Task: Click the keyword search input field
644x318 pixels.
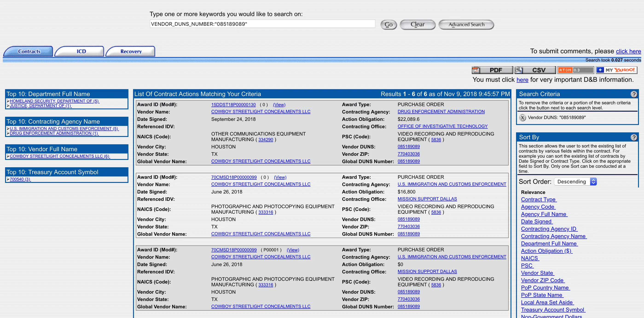Action: (262, 24)
